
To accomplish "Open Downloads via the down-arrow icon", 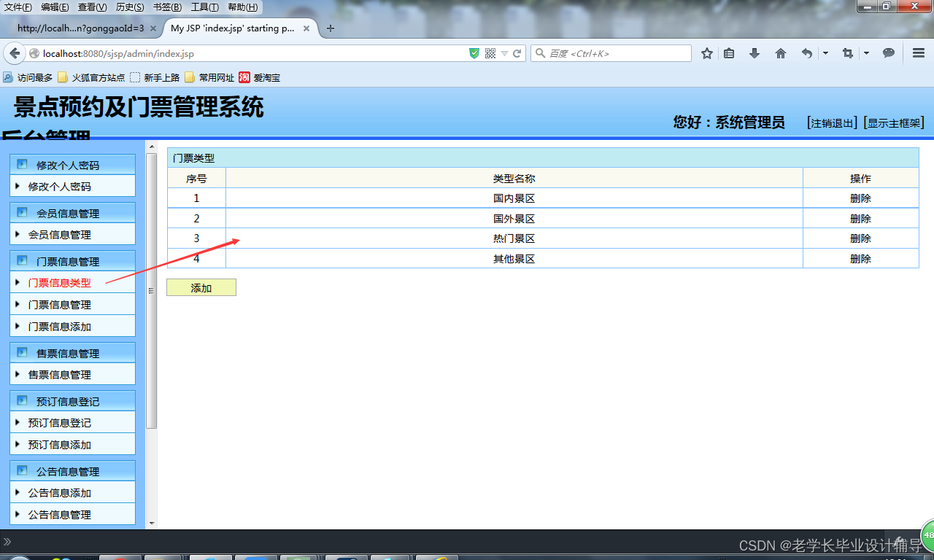I will click(754, 52).
